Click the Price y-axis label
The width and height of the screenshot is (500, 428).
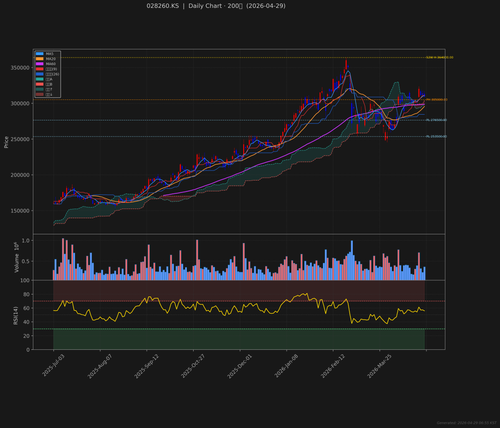click(6, 142)
